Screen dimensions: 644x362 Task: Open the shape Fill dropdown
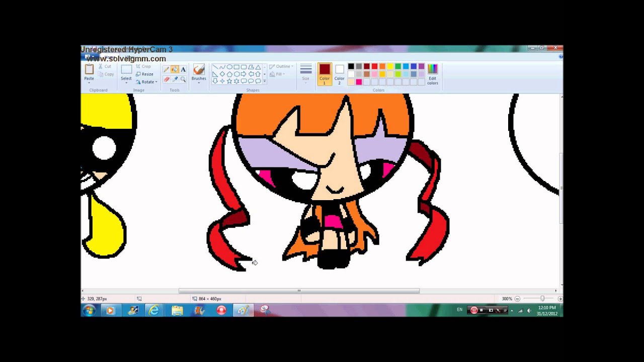[x=277, y=74]
